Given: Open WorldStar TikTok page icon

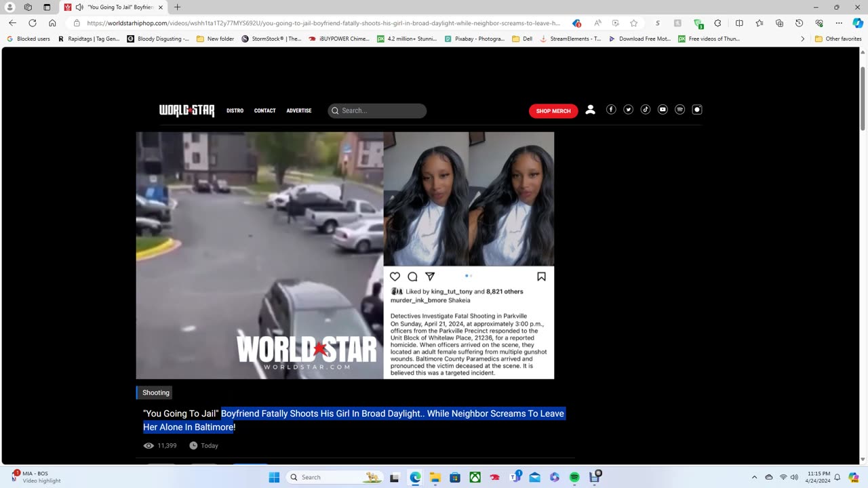Looking at the screenshot, I should click(646, 110).
